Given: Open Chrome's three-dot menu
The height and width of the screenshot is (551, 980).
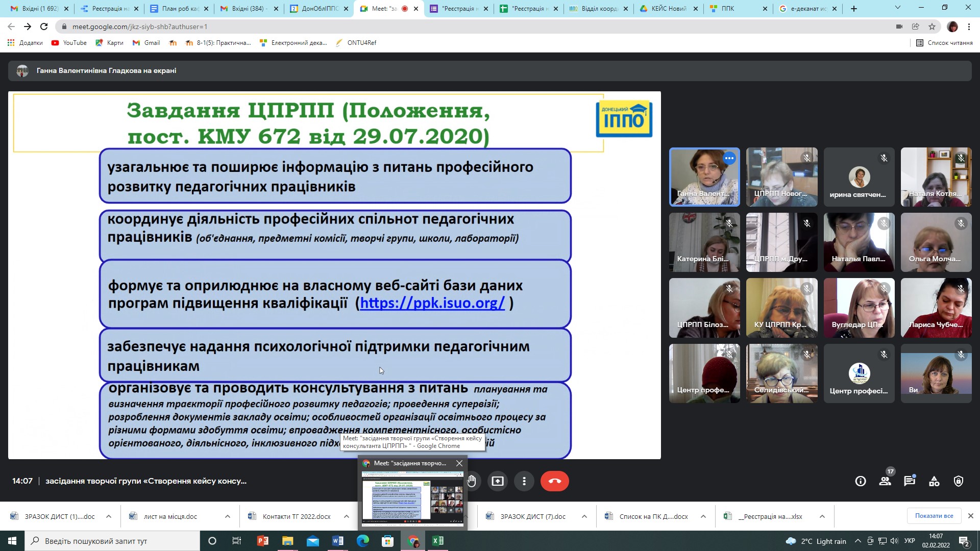Looking at the screenshot, I should click(969, 27).
